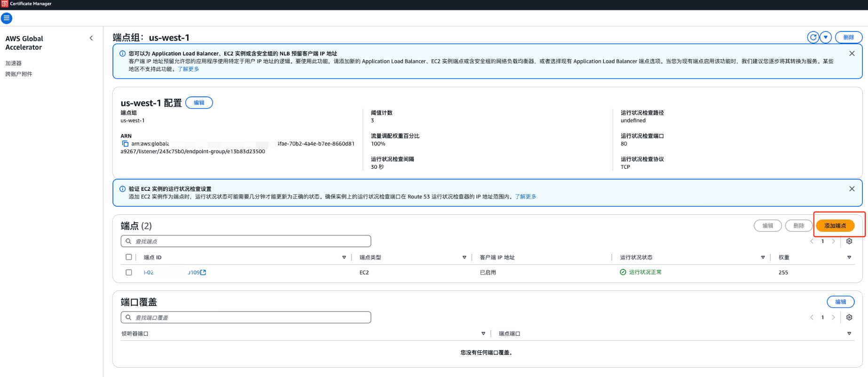The height and width of the screenshot is (377, 868).
Task: Open the actions dropdown next to refresh
Action: (x=826, y=37)
